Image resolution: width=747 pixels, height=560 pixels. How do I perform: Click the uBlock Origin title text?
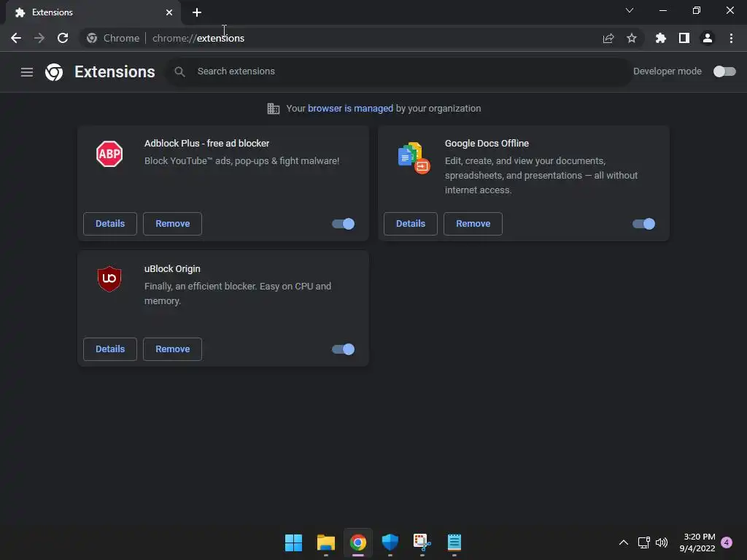[172, 269]
